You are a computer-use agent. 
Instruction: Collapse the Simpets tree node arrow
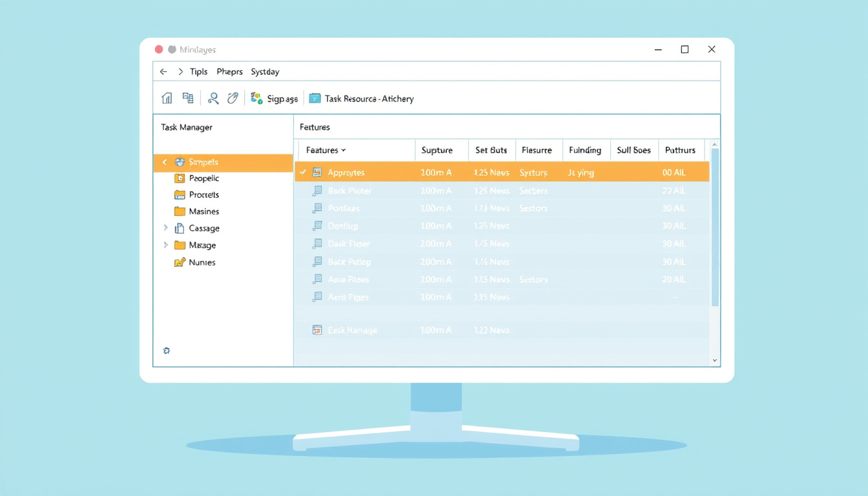pos(165,162)
